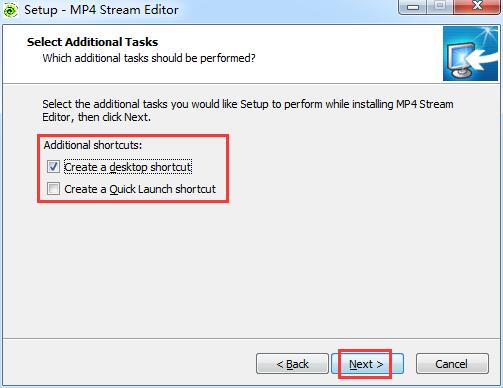503x388 pixels.
Task: Click the 'Create a desktop shortcut' label text
Action: point(128,167)
